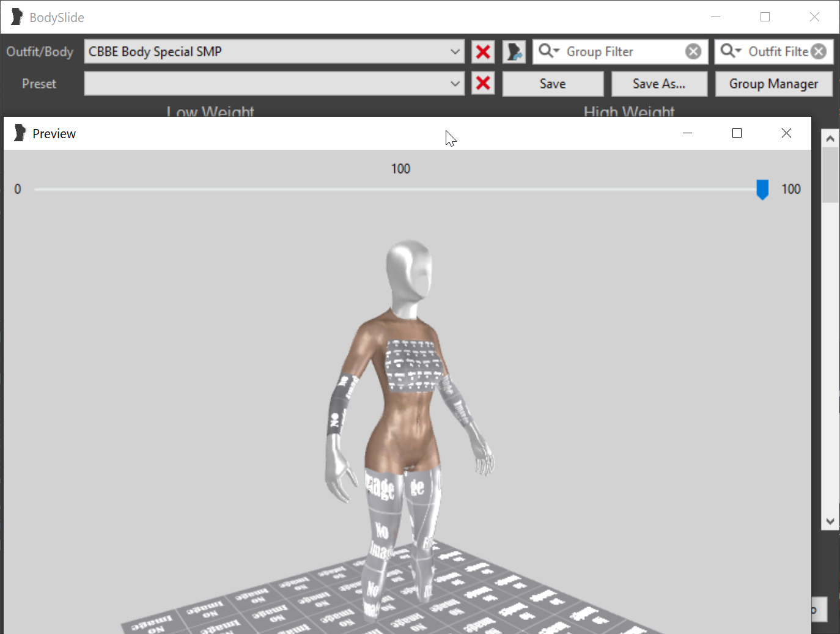Open the Outfit Filter search options menu
This screenshot has width=840, height=634.
[x=731, y=51]
